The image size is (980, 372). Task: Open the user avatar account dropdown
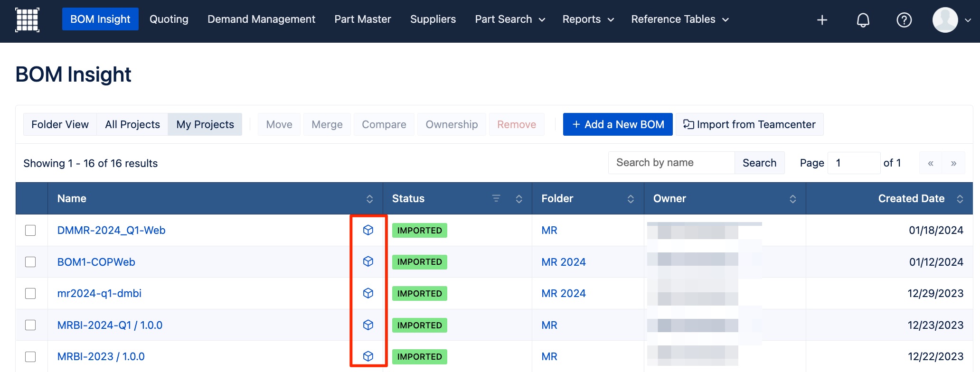pyautogui.click(x=952, y=20)
